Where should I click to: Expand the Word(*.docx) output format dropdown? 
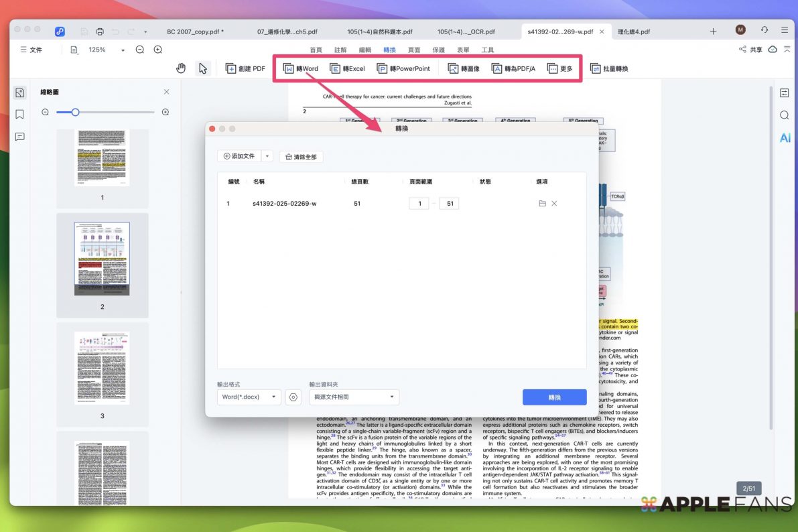(250, 397)
